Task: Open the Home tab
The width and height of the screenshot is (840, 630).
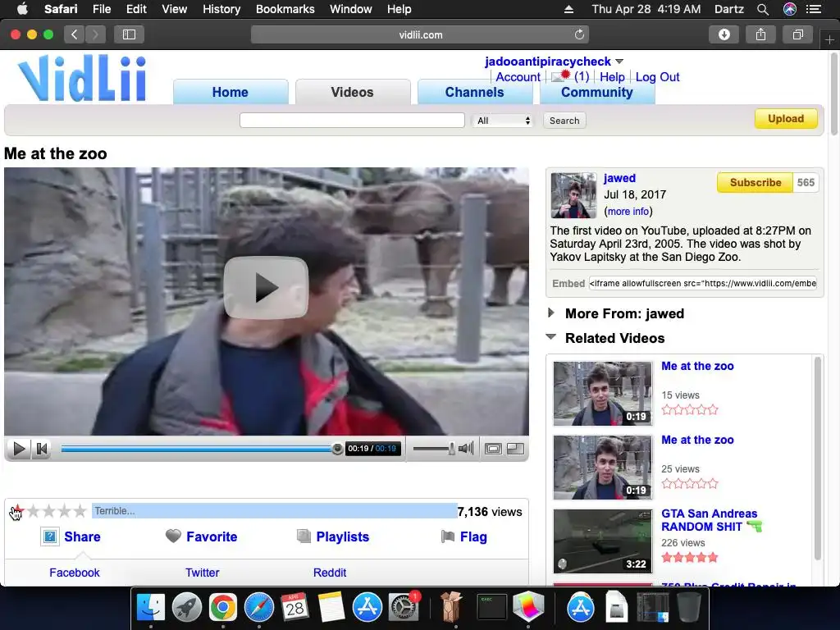Action: pyautogui.click(x=231, y=92)
